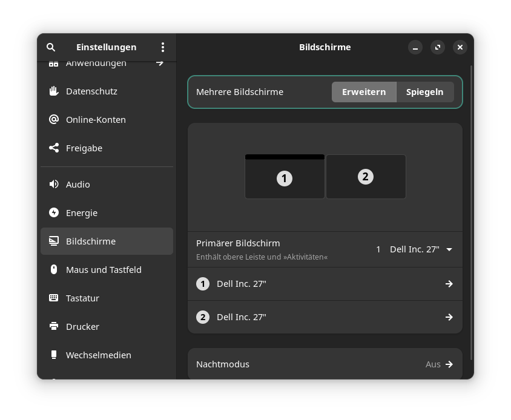Click the Mehrere Bildschirme label

[x=240, y=92]
